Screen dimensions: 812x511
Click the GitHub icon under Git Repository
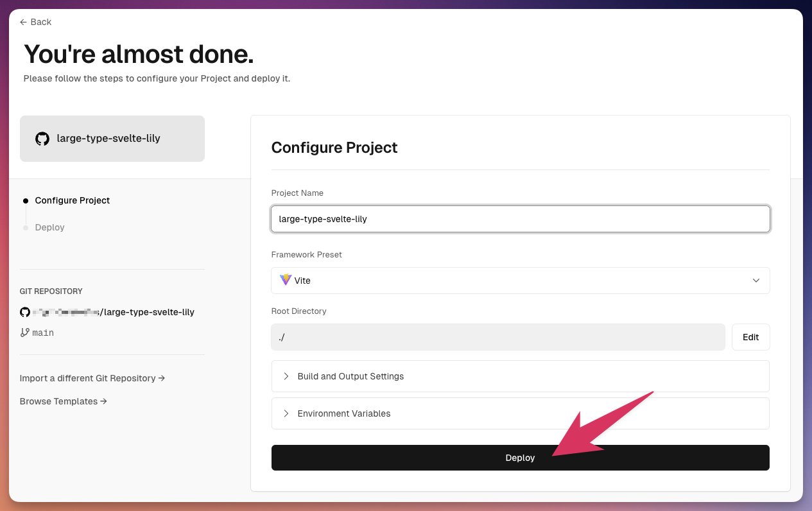click(x=25, y=312)
